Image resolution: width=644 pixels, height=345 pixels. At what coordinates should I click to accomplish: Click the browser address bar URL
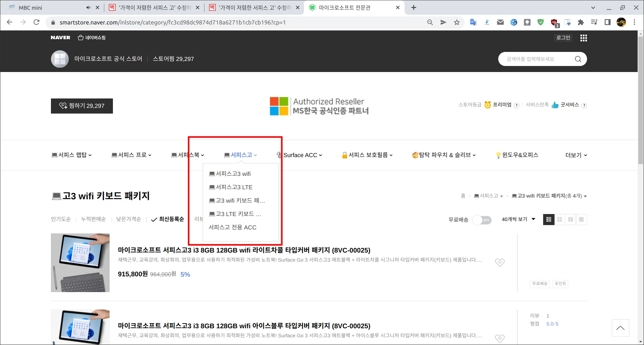coord(173,22)
